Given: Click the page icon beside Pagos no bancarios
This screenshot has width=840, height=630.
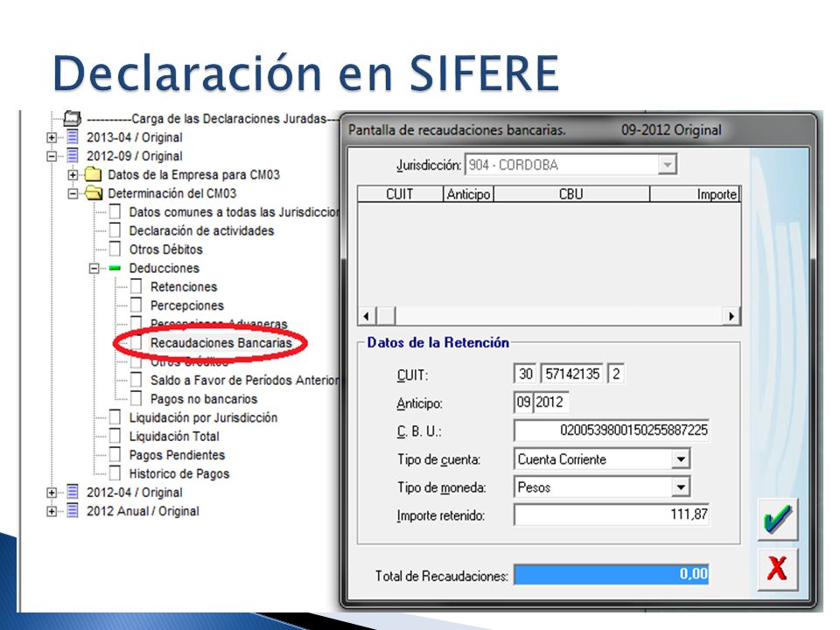Looking at the screenshot, I should pyautogui.click(x=136, y=399).
